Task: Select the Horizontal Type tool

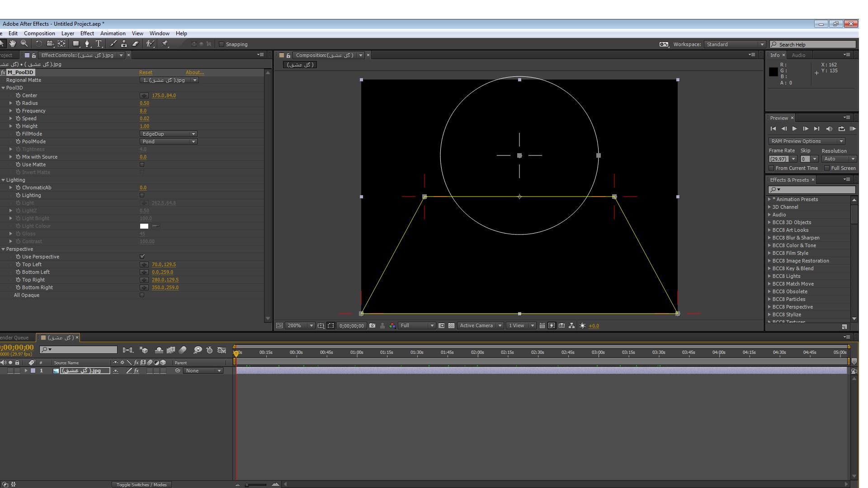Action: coord(99,44)
